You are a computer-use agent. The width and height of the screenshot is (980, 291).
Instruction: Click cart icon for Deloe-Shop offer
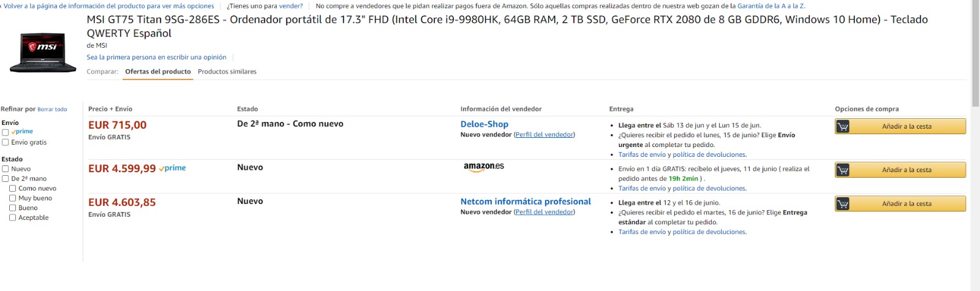pos(843,126)
